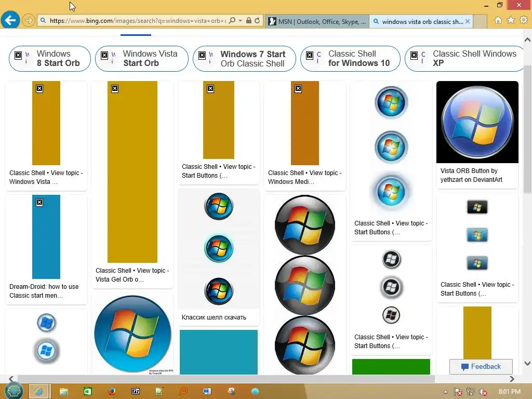532x399 pixels.
Task: Open the small rectangular start buttons thumbnail
Action: pos(477,235)
